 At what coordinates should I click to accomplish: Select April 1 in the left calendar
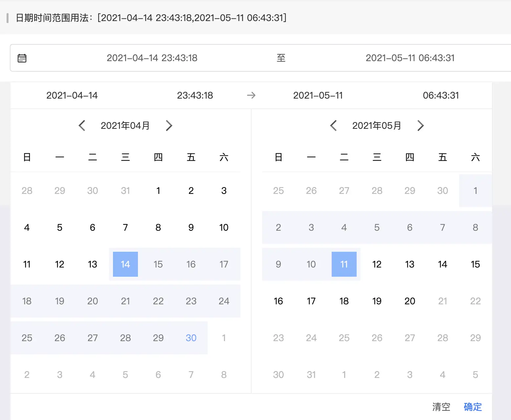click(158, 191)
